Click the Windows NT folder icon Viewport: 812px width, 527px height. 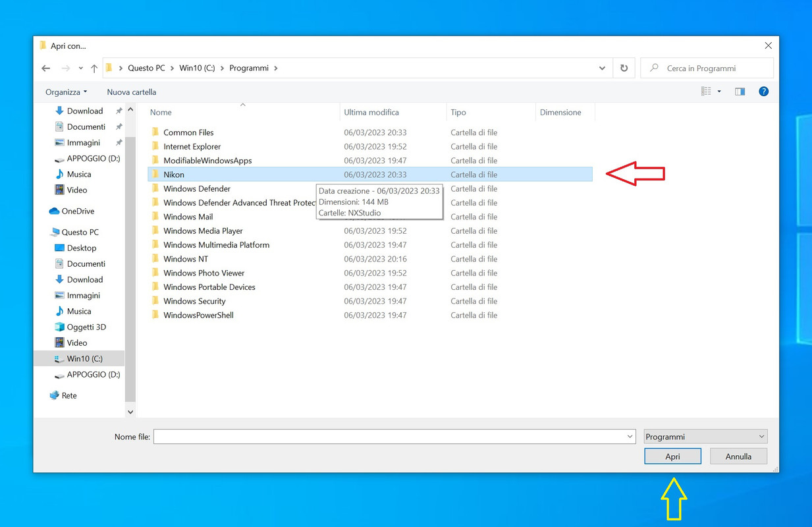(x=155, y=258)
